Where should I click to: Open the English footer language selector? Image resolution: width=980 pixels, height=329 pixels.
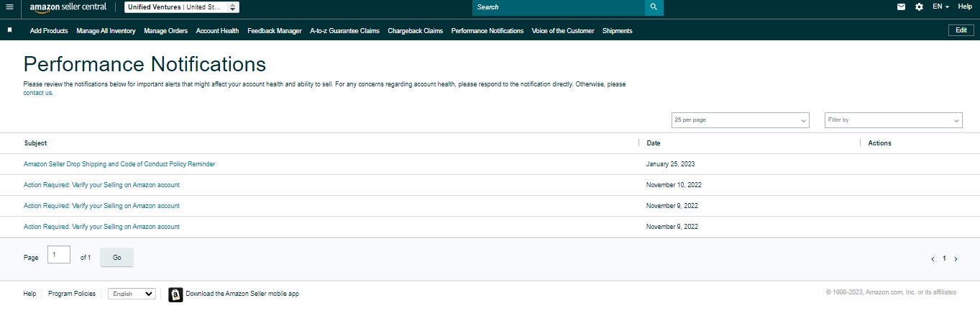132,294
